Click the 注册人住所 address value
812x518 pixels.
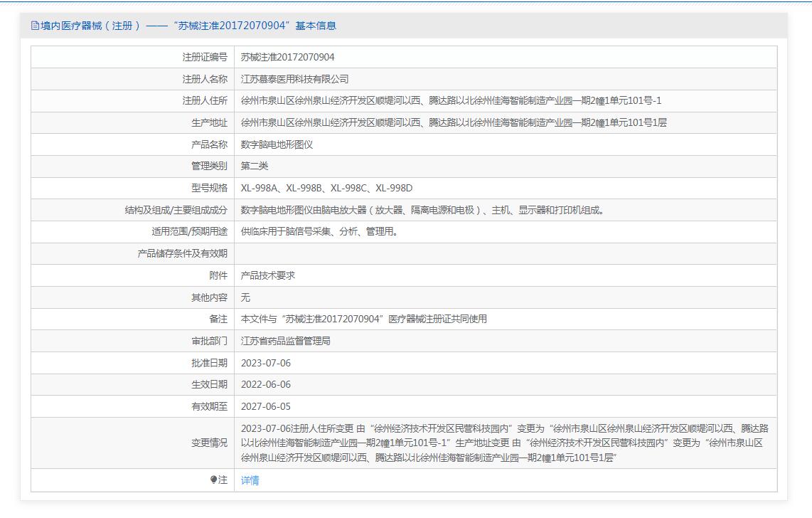tap(451, 101)
